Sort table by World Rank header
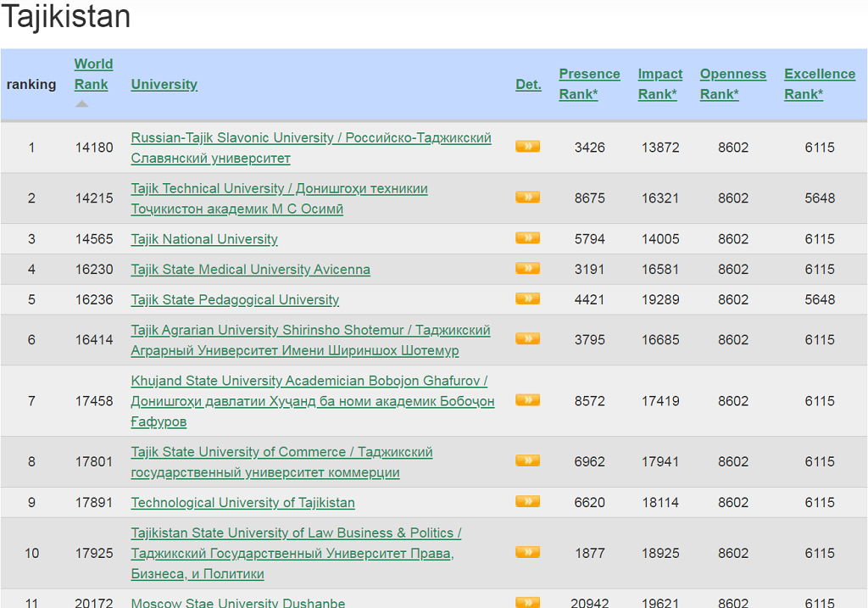The width and height of the screenshot is (868, 608). [93, 75]
